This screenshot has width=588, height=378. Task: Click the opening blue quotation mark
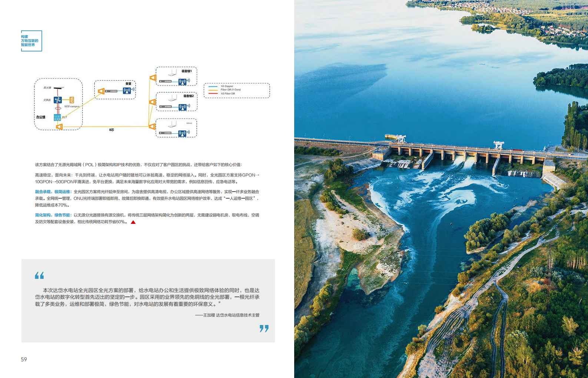(x=39, y=275)
